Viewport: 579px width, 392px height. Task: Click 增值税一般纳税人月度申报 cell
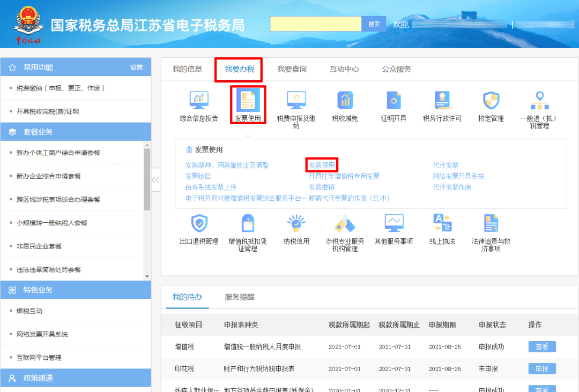point(262,346)
